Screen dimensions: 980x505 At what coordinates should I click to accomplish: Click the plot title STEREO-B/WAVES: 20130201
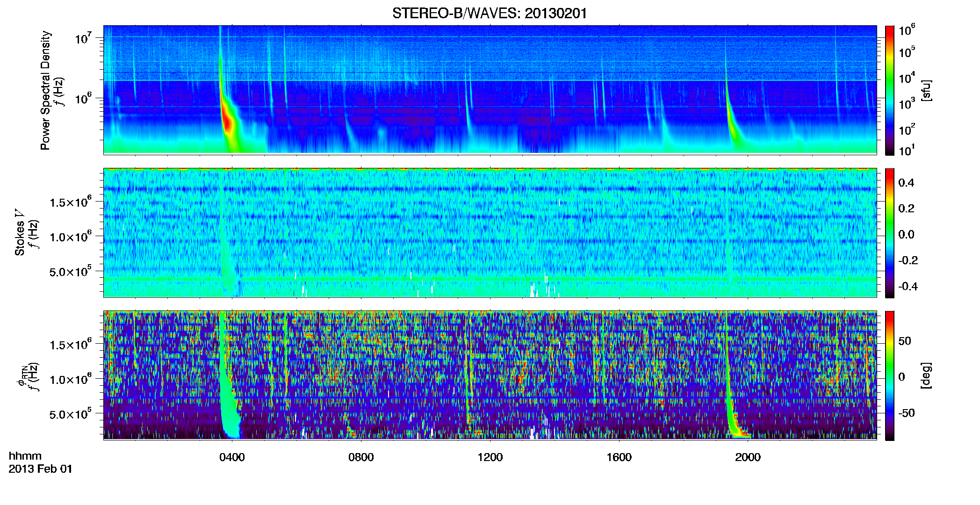point(490,13)
